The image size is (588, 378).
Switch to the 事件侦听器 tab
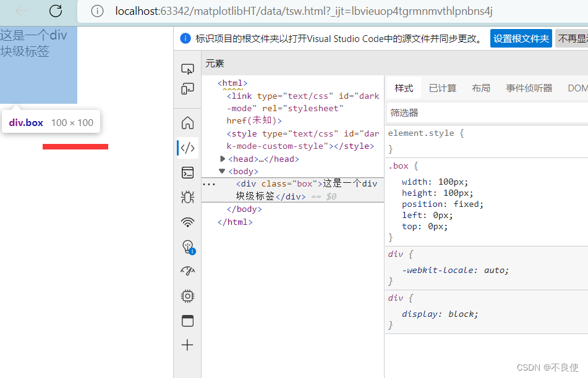529,88
